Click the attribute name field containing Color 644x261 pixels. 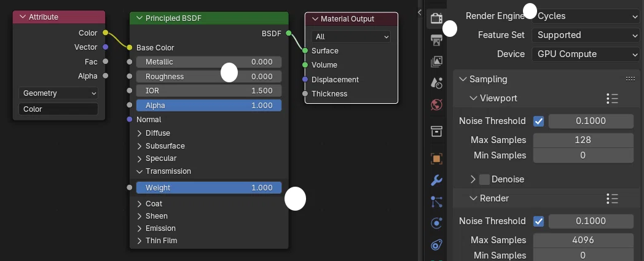(x=58, y=109)
